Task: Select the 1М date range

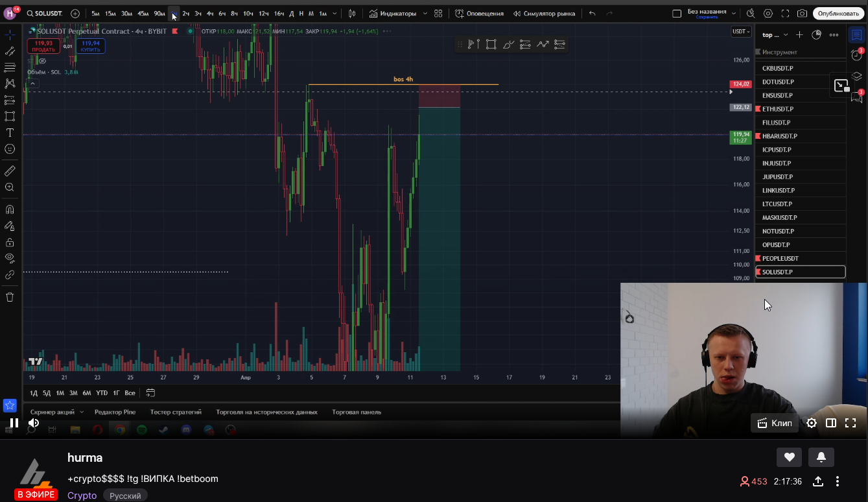Action: coord(60,393)
